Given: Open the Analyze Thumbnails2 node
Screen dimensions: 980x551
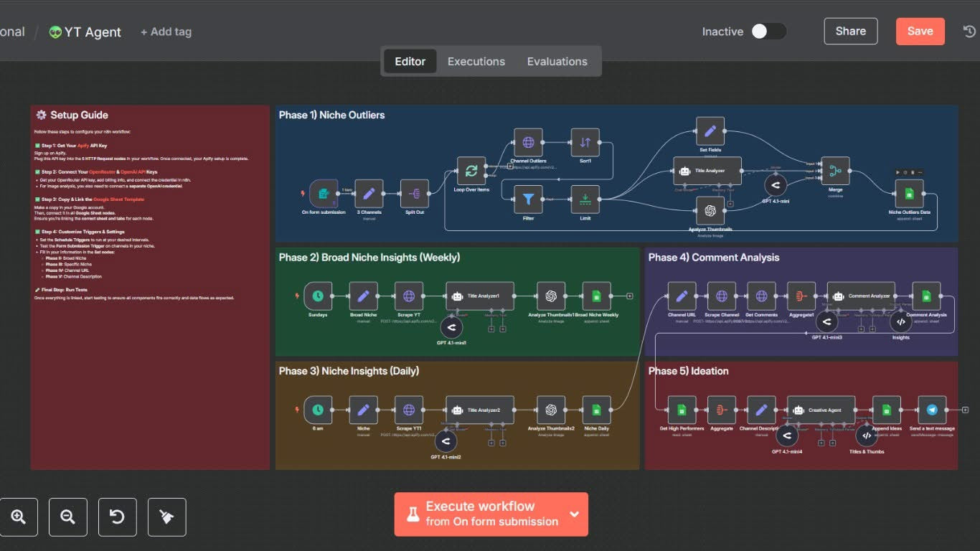Looking at the screenshot, I should coord(551,410).
